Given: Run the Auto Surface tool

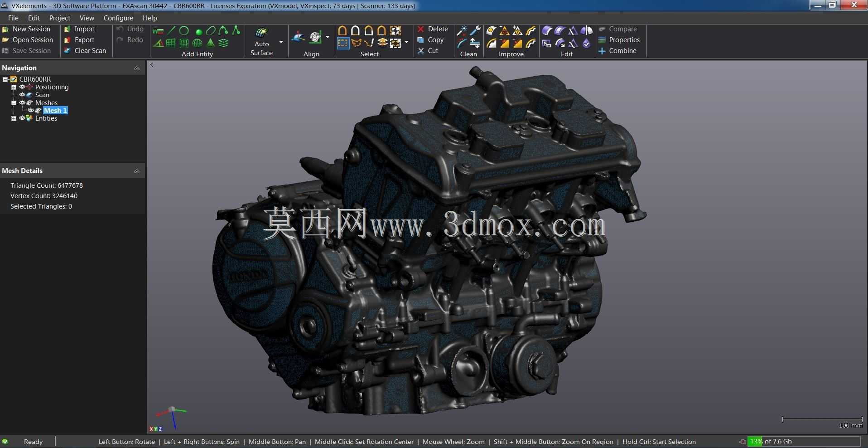Looking at the screenshot, I should [262, 41].
